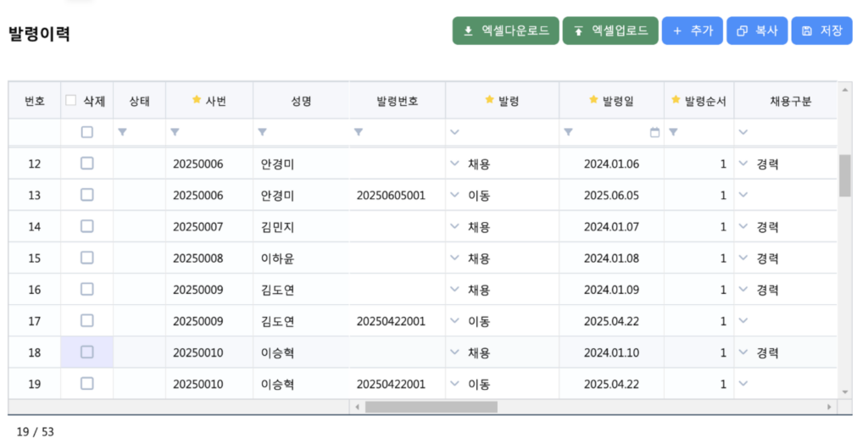Open the 발령 dropdown for row 13
Viewport: 868px width, 444px height.
pos(454,195)
